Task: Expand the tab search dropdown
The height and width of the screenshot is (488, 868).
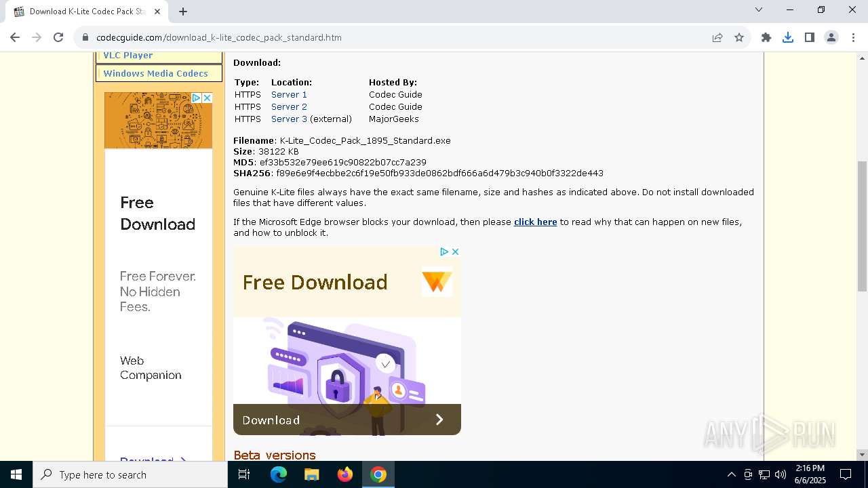Action: pos(759,9)
